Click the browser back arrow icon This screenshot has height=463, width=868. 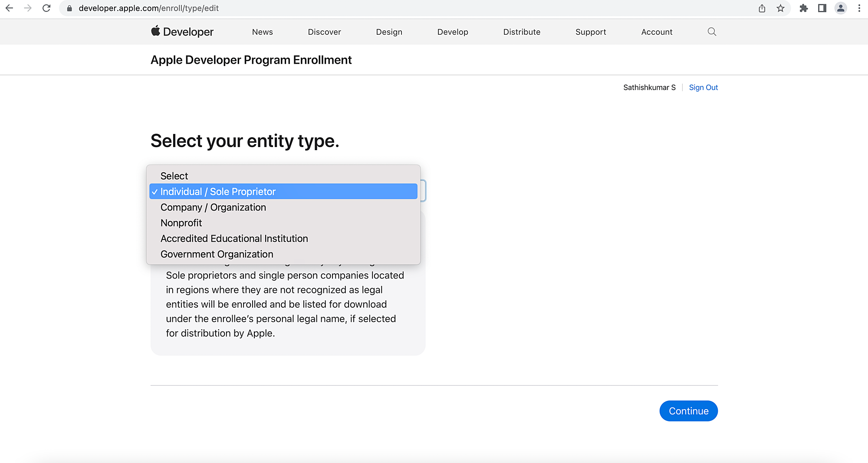point(9,8)
